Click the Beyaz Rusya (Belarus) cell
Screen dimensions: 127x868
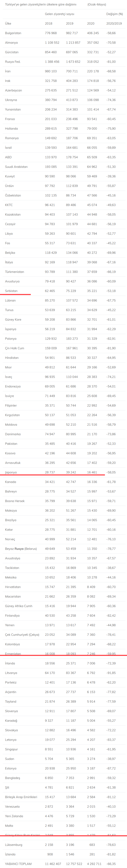(21, 549)
